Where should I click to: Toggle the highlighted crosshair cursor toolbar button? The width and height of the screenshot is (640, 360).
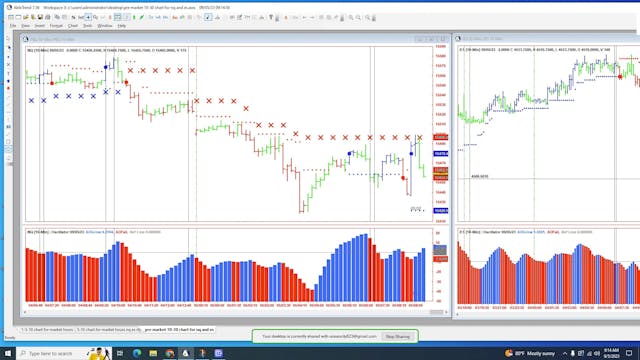[88, 18]
